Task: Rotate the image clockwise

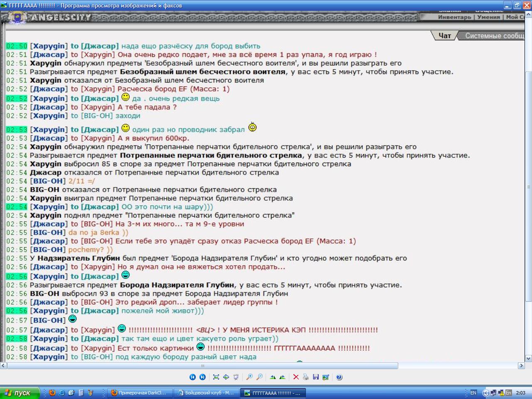Action: (x=273, y=377)
